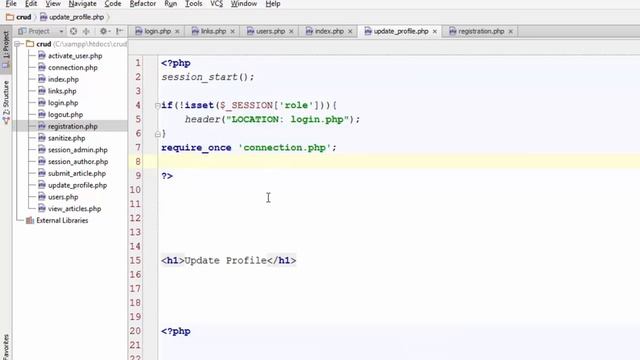Viewport: 640px width, 360px height.
Task: Close the links.php tab
Action: click(232, 31)
